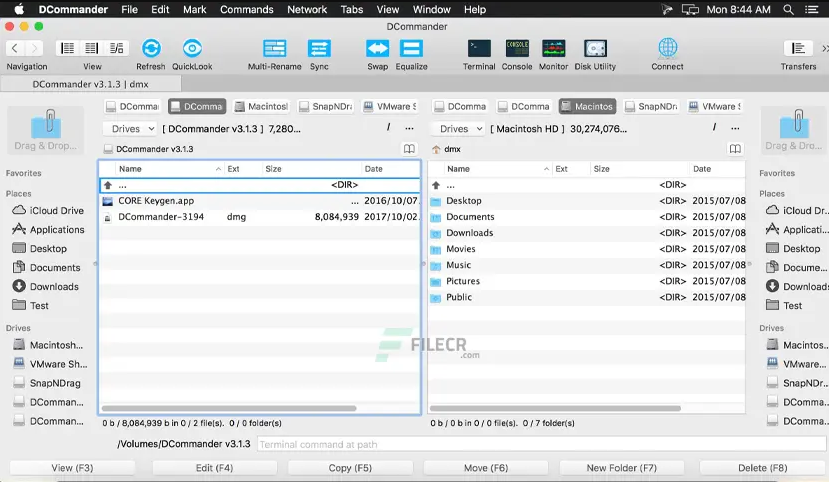The width and height of the screenshot is (829, 482).
Task: Click the Sync toolbar icon
Action: tap(319, 49)
